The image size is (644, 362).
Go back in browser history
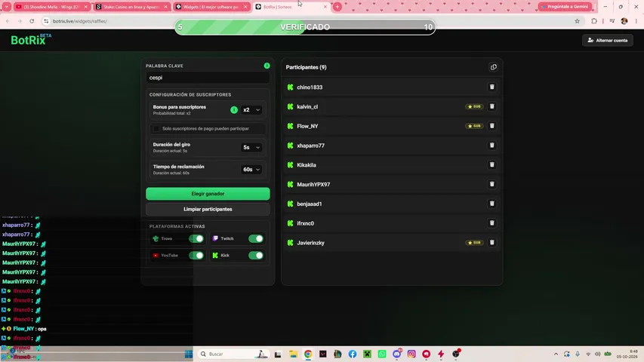click(8, 21)
